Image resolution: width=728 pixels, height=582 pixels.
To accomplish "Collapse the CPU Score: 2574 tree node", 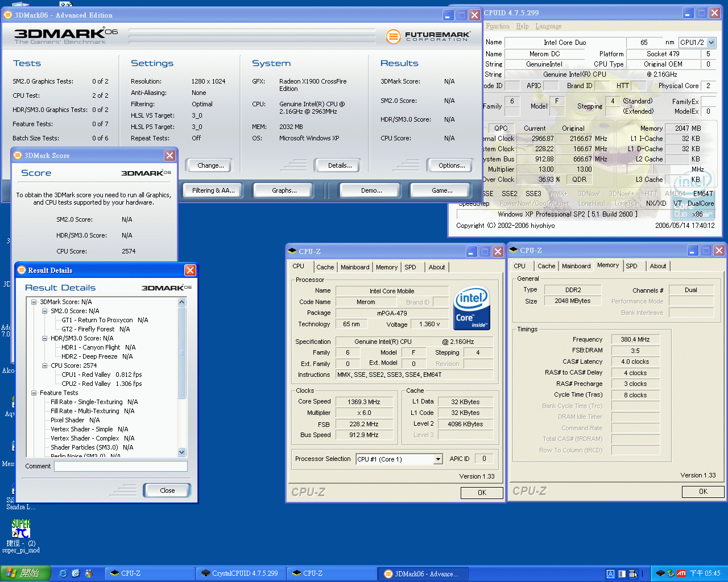I will 44,365.
